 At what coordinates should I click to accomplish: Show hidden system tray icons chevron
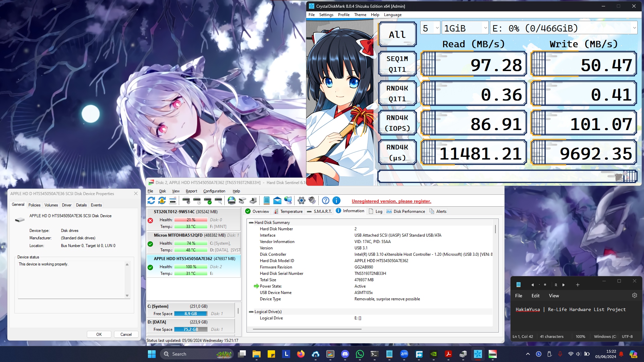pyautogui.click(x=528, y=354)
